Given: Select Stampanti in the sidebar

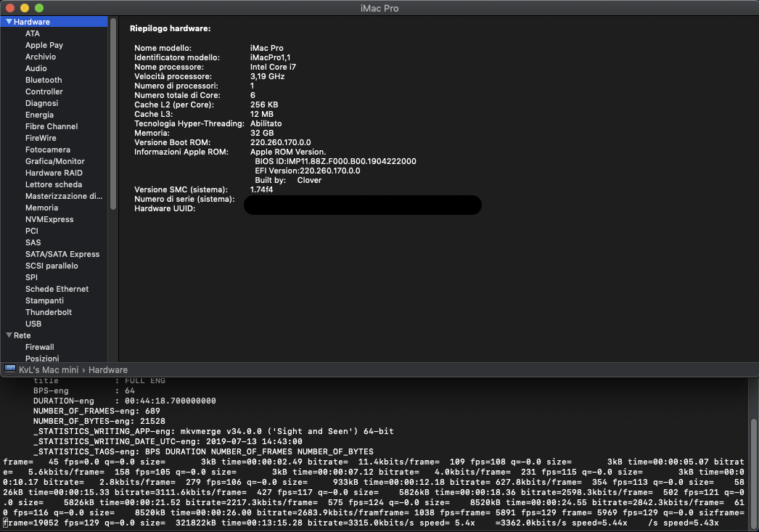Looking at the screenshot, I should [x=44, y=300].
